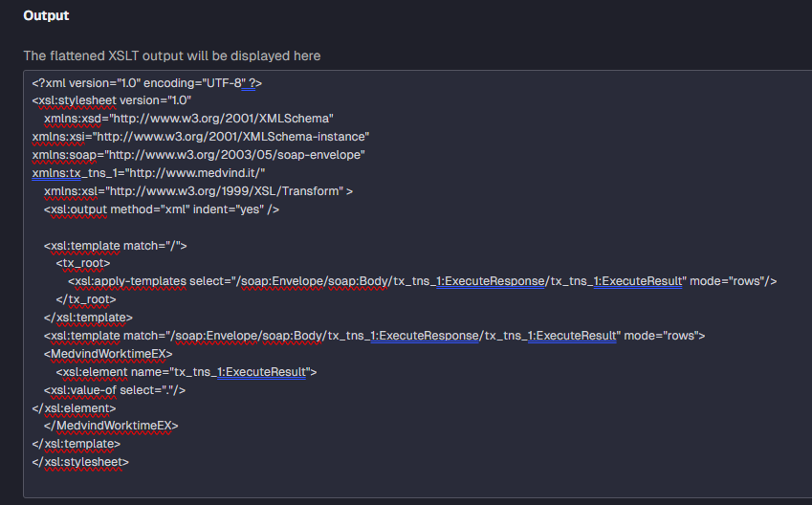This screenshot has height=505, width=812.
Task: Click the xsl:template match="/" line
Action: pos(116,246)
